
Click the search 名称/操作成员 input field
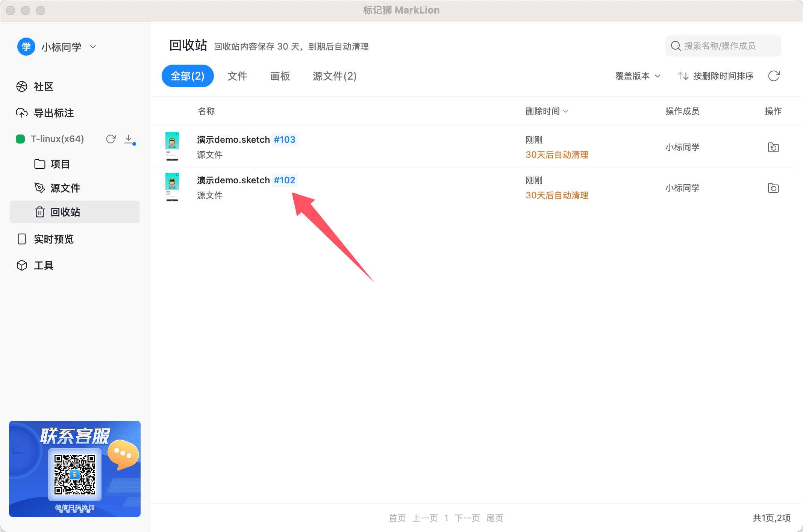723,45
